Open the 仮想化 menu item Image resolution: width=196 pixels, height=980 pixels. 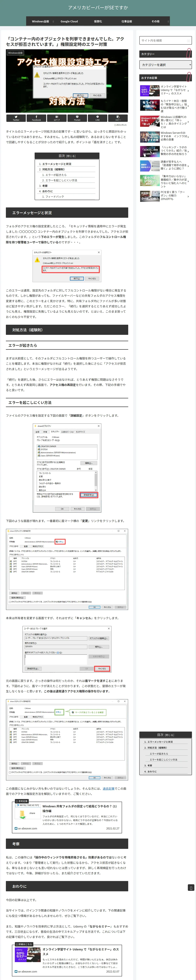pos(98,21)
